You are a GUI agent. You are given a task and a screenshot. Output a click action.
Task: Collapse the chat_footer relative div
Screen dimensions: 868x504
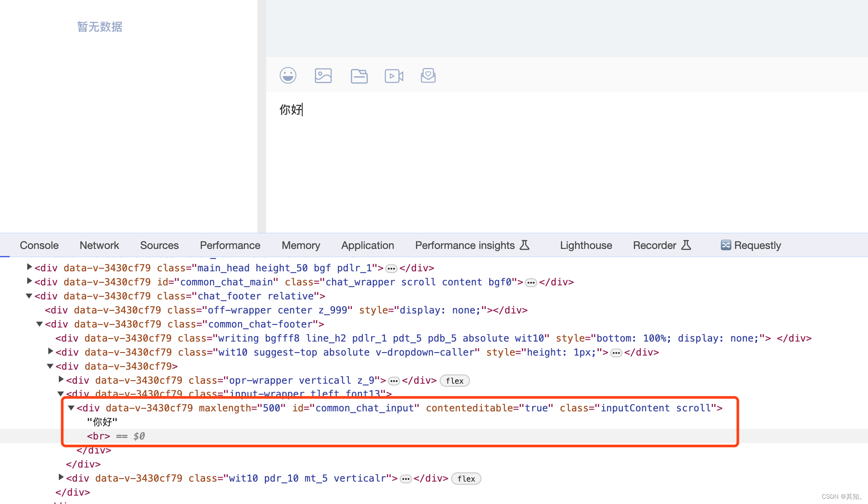click(x=29, y=296)
